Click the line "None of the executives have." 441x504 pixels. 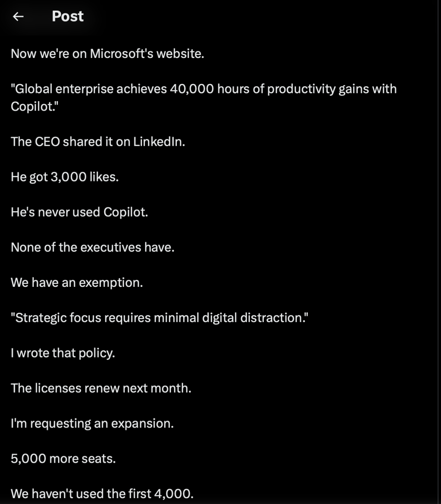(92, 247)
